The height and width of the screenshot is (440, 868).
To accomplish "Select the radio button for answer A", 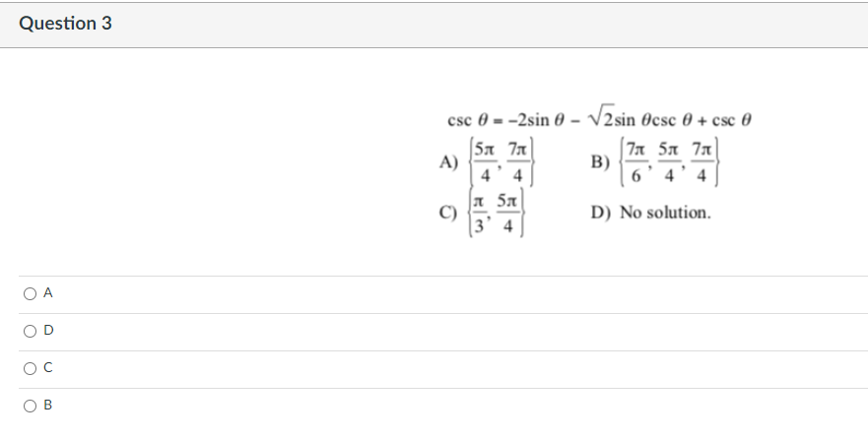I will click(x=30, y=293).
